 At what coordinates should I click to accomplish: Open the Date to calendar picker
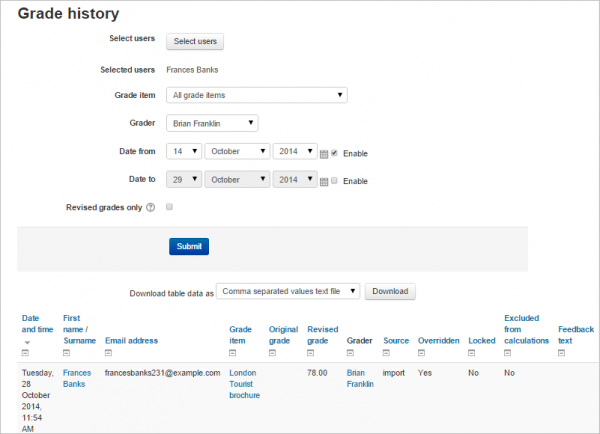(x=324, y=181)
